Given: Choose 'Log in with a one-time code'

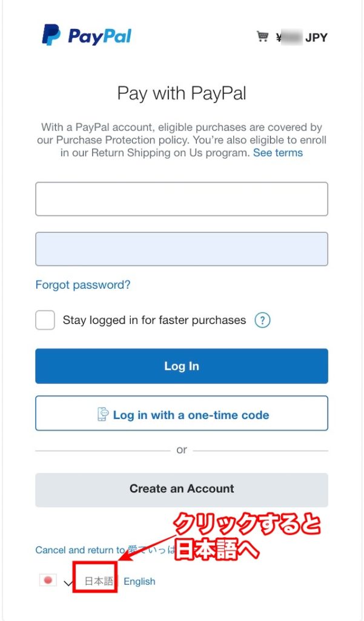Looking at the screenshot, I should tap(182, 415).
